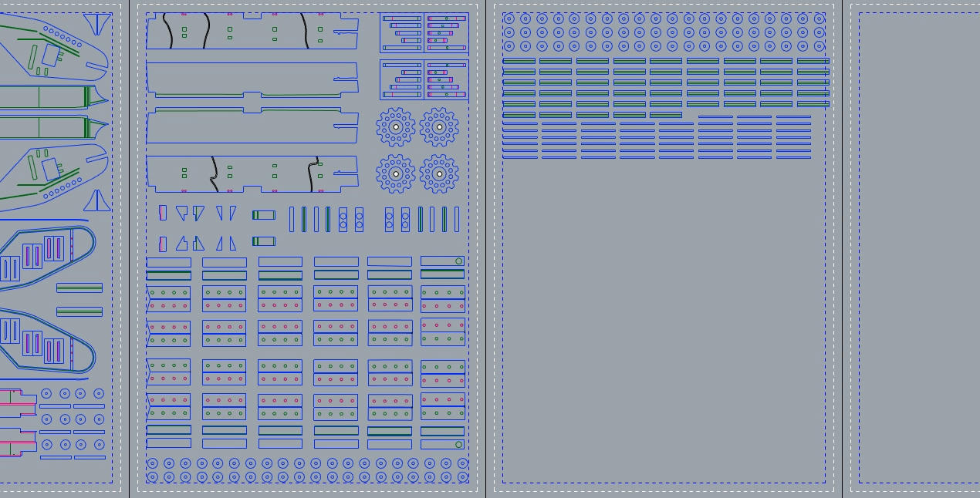Click the upper-right gear part
Screen dimensions: 980x498
440,127
